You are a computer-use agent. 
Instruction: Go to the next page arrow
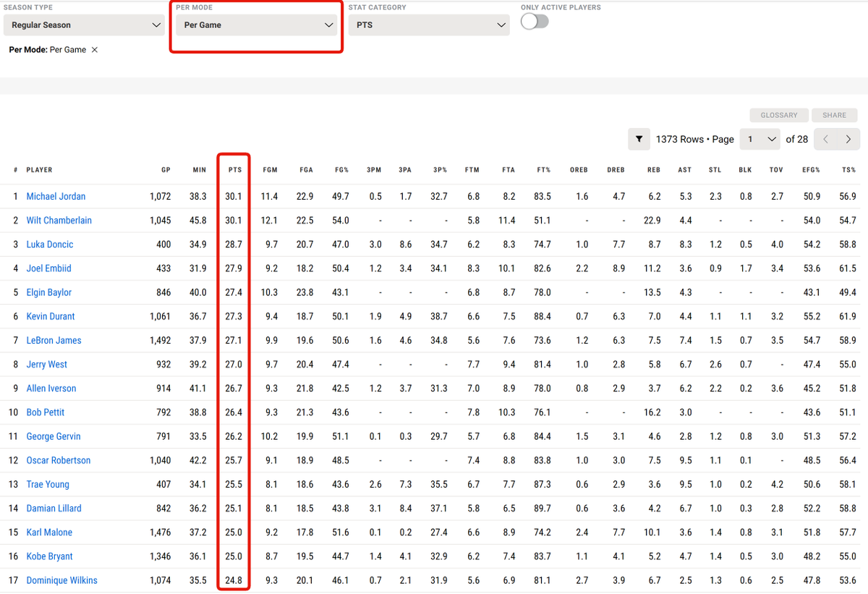coord(848,139)
